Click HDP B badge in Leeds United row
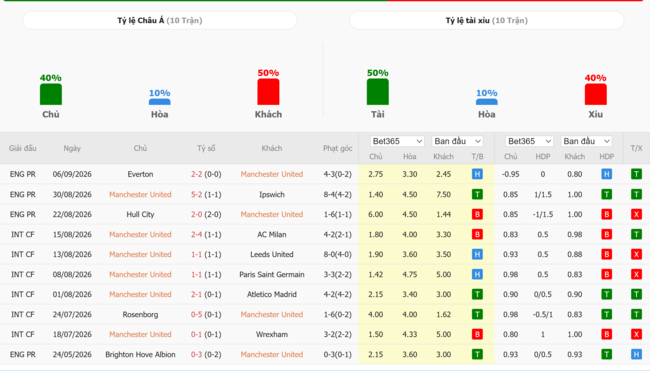The width and height of the screenshot is (650, 371). pyautogui.click(x=606, y=254)
